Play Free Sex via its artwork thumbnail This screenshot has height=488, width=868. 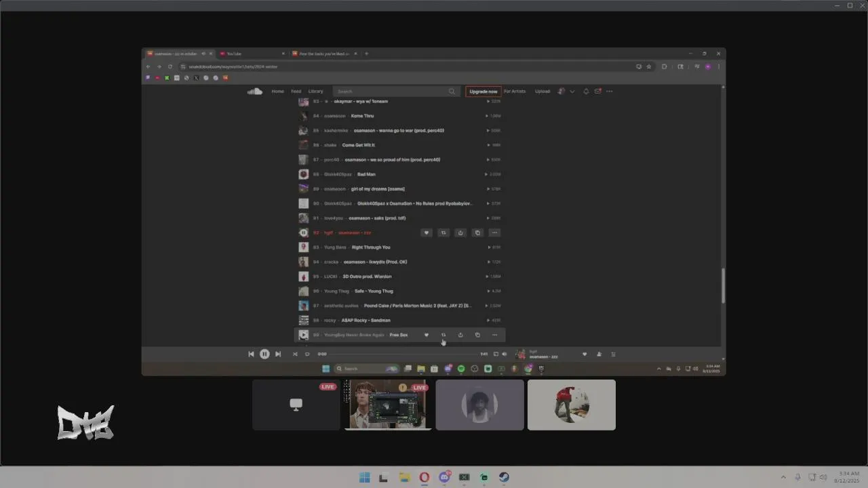point(304,335)
